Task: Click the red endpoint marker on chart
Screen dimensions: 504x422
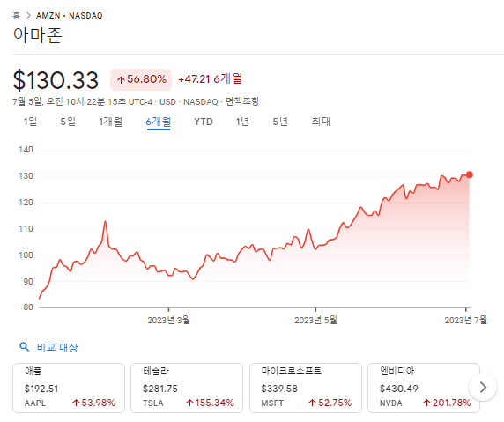Action: click(x=470, y=174)
